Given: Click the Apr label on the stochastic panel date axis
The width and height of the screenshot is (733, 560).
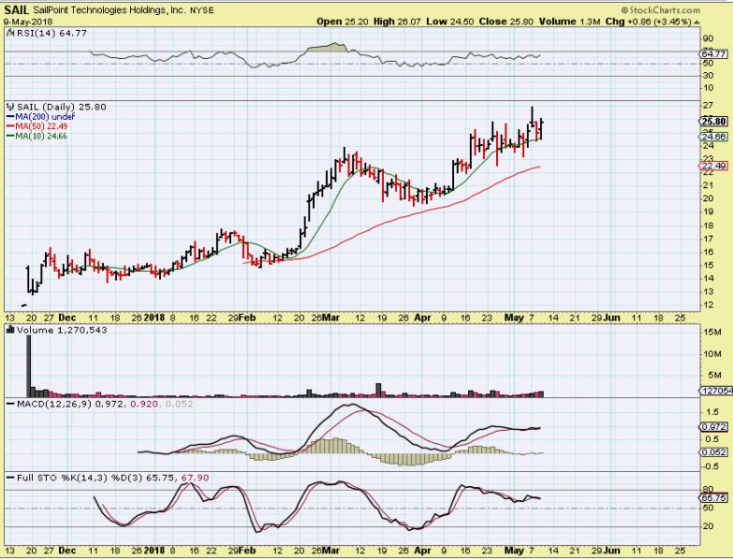Looking at the screenshot, I should click(422, 551).
